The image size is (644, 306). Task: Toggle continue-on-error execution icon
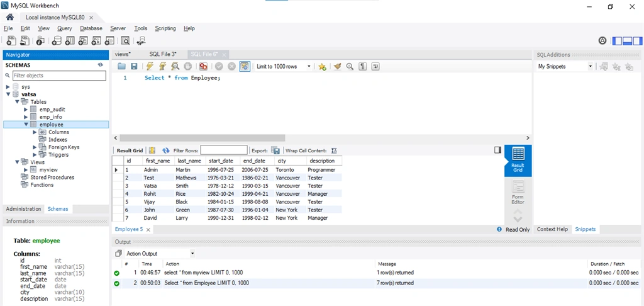pyautogui.click(x=203, y=66)
